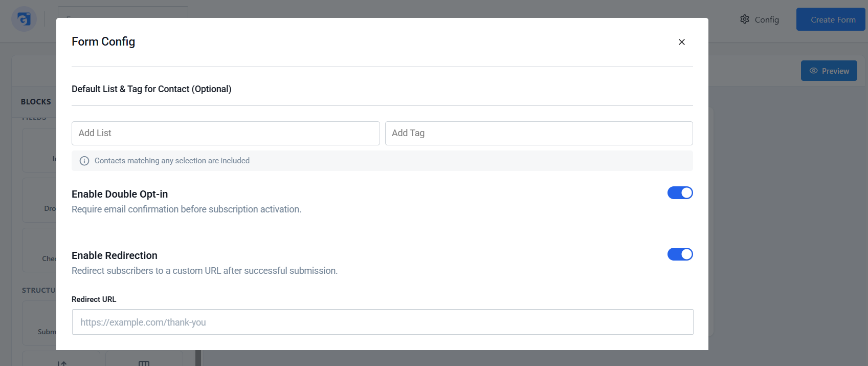This screenshot has height=366, width=868.
Task: Open the Config option in header
Action: pyautogui.click(x=760, y=19)
